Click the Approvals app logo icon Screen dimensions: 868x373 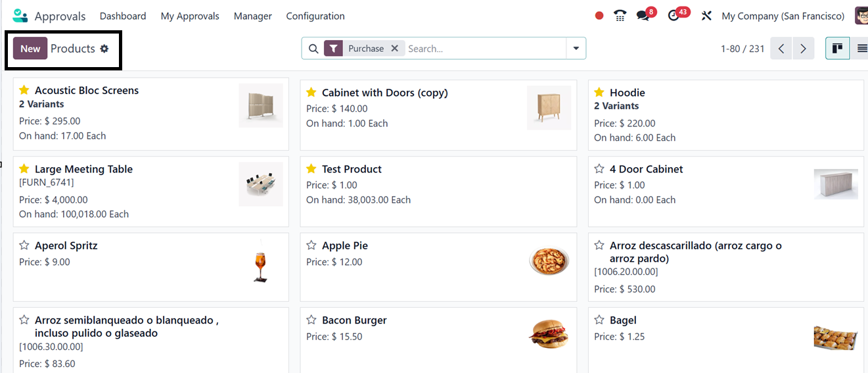coord(20,16)
